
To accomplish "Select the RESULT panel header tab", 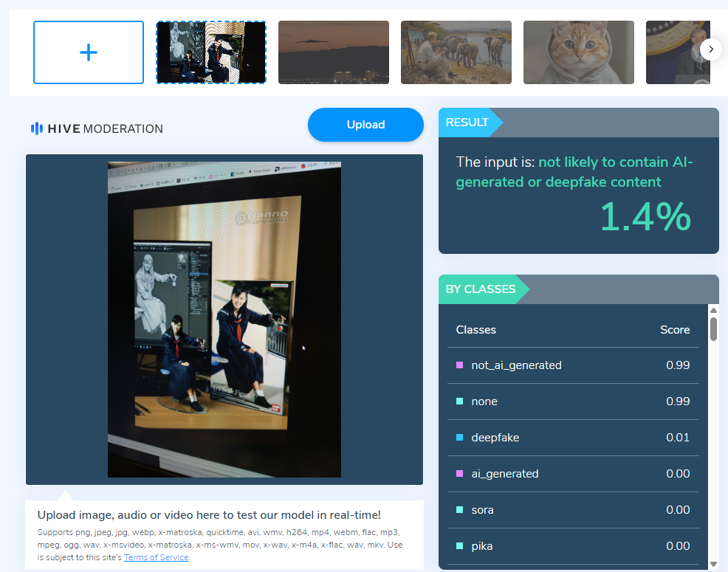I will click(467, 123).
